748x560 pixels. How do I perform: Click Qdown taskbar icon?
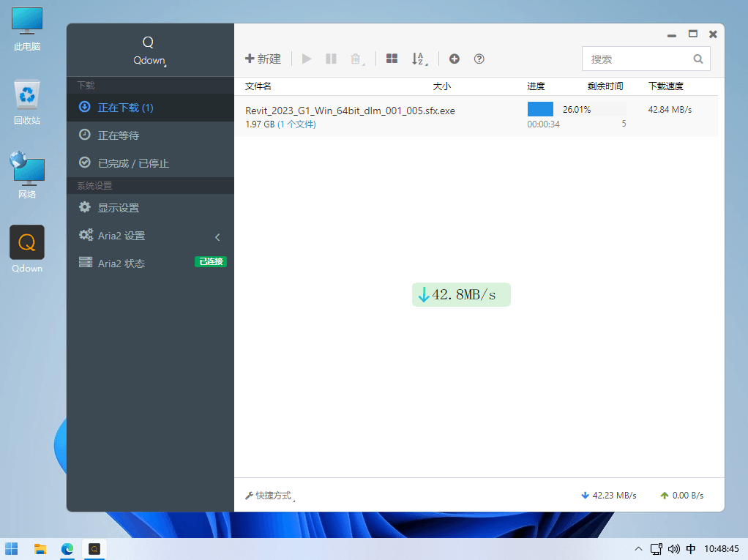point(94,549)
